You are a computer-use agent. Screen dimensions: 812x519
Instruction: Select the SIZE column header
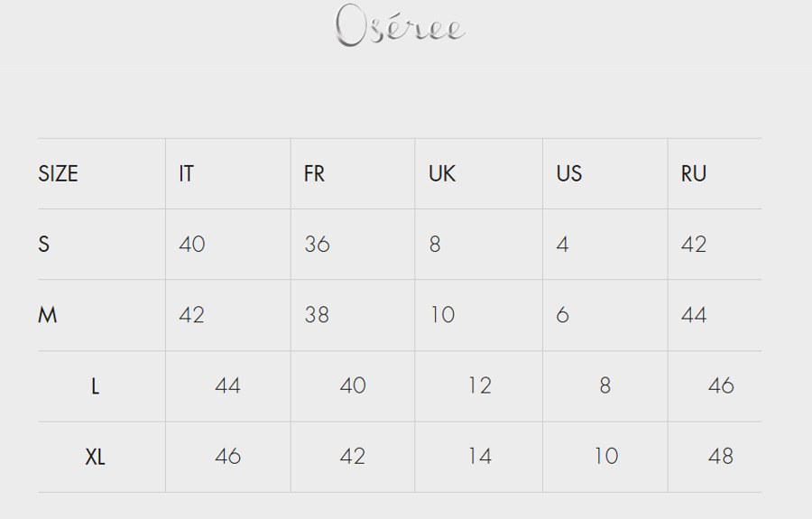click(58, 173)
